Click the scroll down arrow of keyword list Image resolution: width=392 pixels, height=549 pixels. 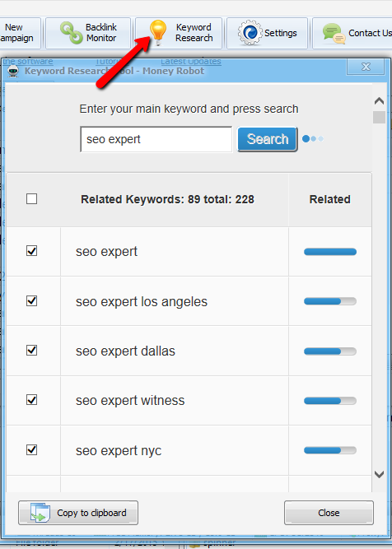(x=379, y=474)
